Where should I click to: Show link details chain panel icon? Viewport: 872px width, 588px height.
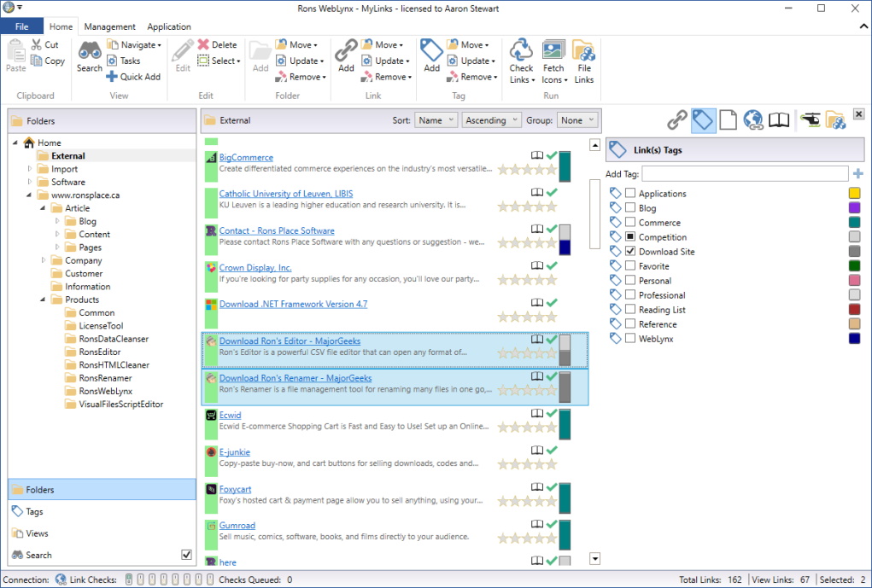677,120
